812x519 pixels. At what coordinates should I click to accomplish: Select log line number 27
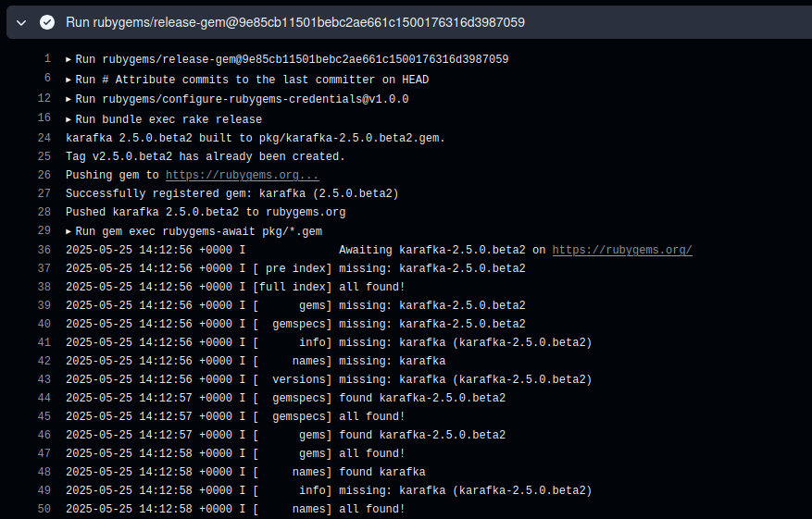[44, 193]
